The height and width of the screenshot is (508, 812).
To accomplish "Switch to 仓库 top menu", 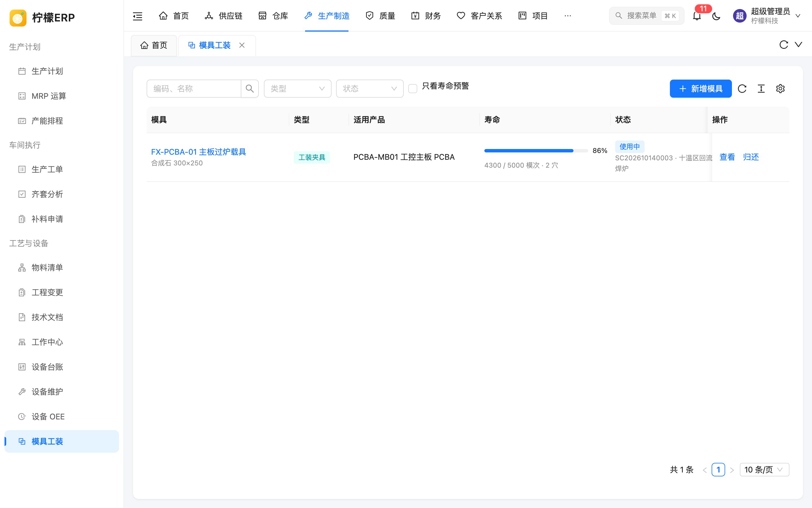I will click(273, 16).
